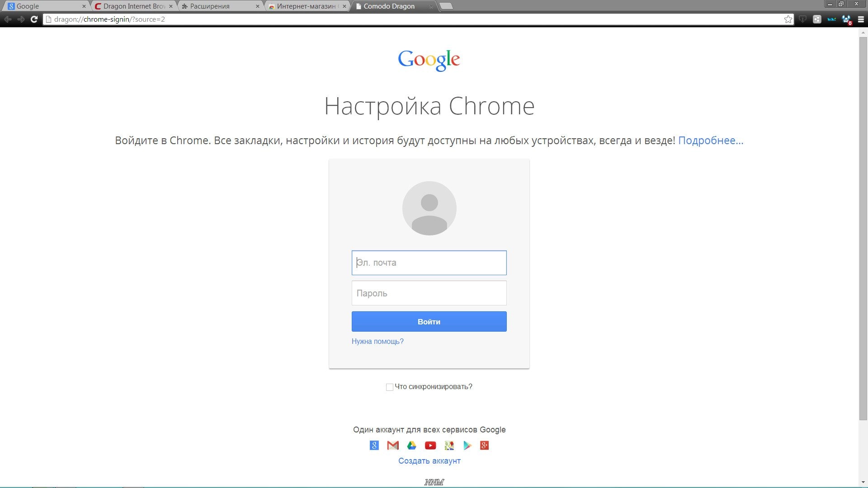Switch to the Интернет-магазин tab
This screenshot has height=488, width=868.
pos(307,6)
